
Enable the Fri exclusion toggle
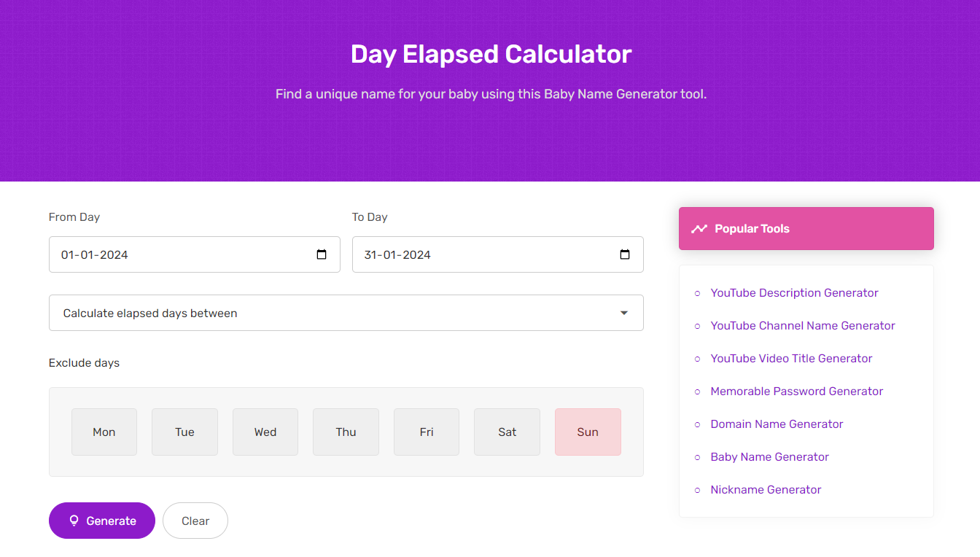pos(426,432)
